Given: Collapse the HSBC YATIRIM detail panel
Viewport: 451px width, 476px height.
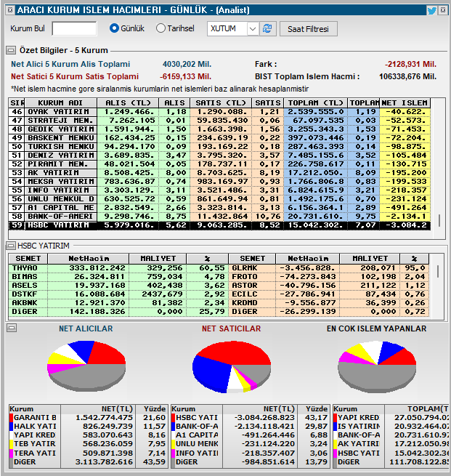Looking at the screenshot, I should click(x=11, y=246).
